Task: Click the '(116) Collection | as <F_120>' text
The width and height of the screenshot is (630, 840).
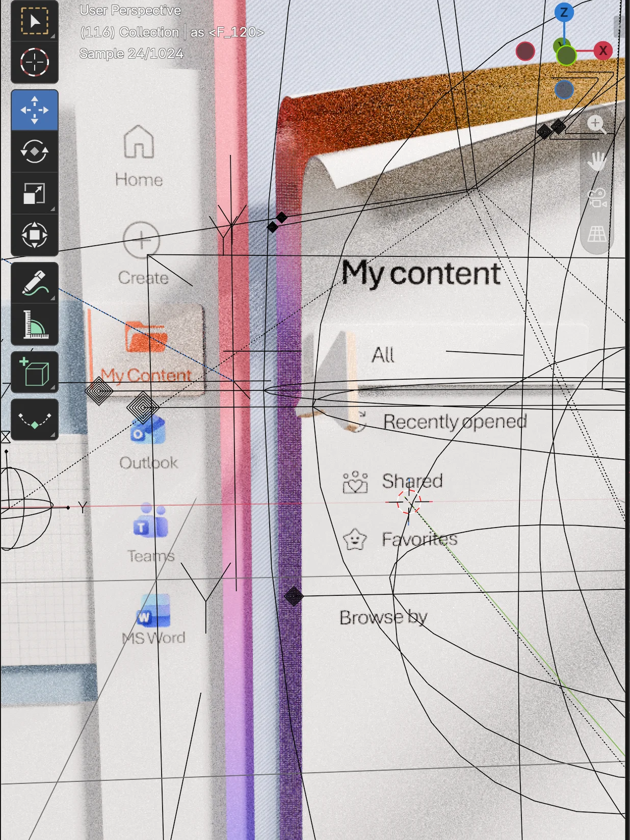Action: [172, 32]
